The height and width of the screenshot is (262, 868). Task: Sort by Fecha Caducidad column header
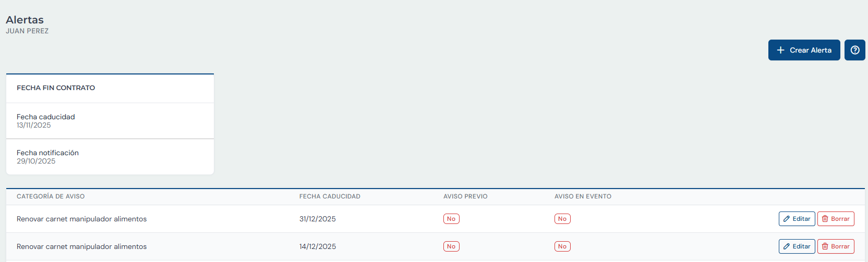330,196
